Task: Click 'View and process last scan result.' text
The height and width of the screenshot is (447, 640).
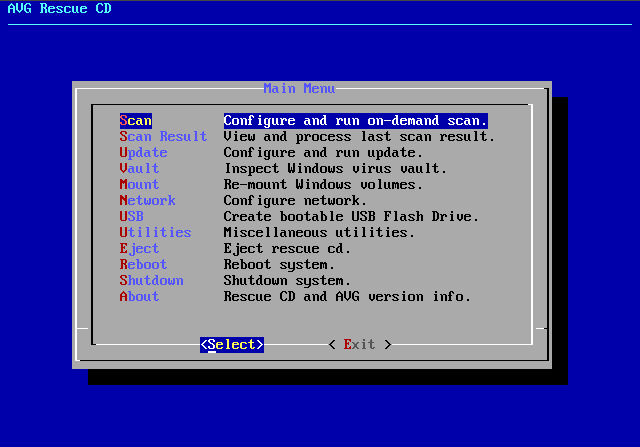Action: click(359, 137)
